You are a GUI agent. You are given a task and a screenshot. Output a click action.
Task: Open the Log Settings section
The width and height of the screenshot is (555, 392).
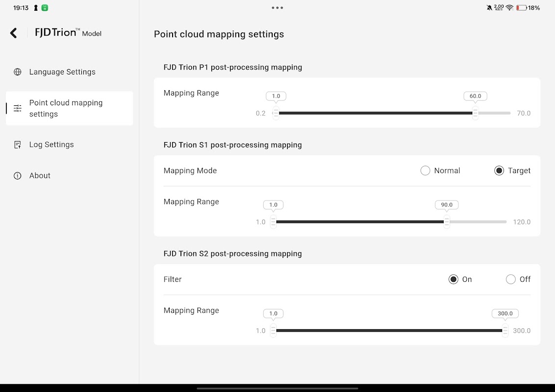point(51,145)
